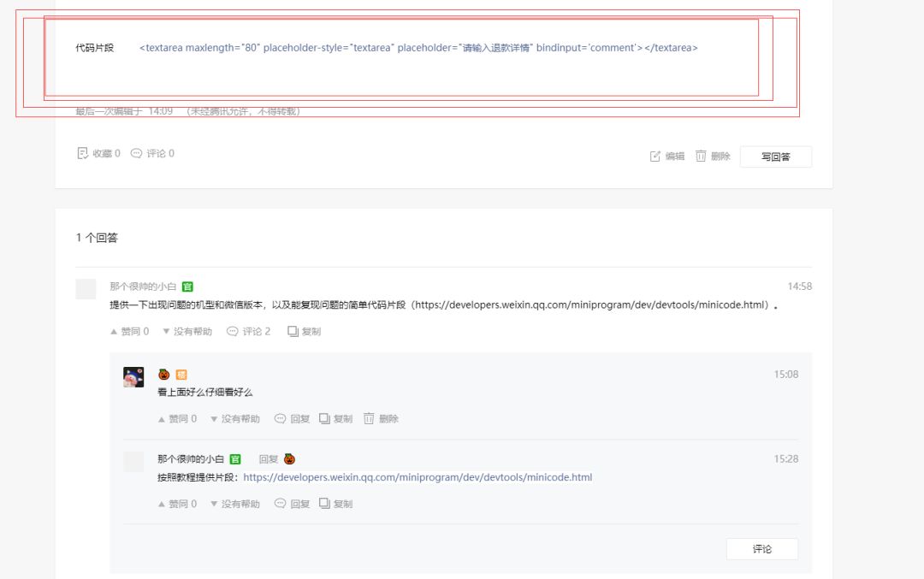This screenshot has height=579, width=924.
Task: Mark the 14:58 answer as 没有帮助
Action: click(x=187, y=332)
